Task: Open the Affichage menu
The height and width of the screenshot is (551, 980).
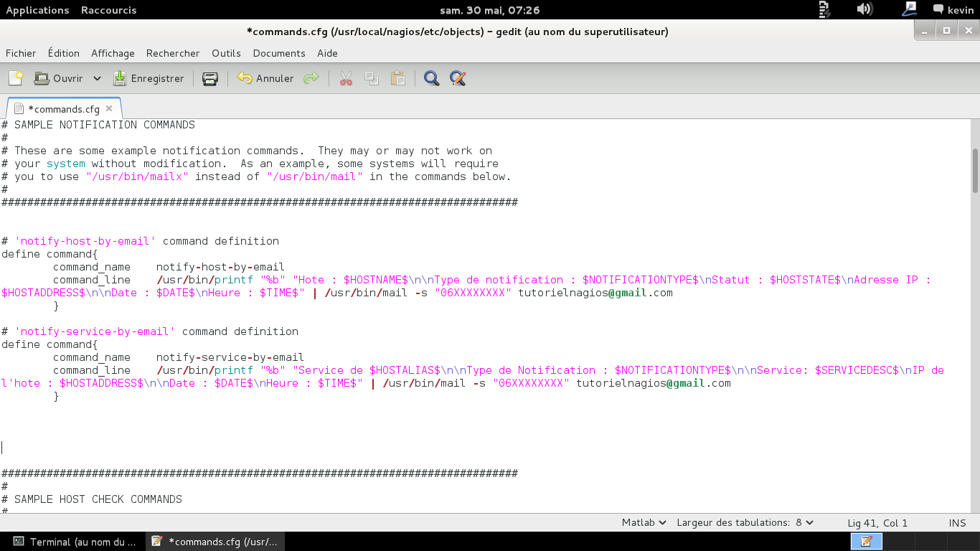Action: (x=113, y=53)
